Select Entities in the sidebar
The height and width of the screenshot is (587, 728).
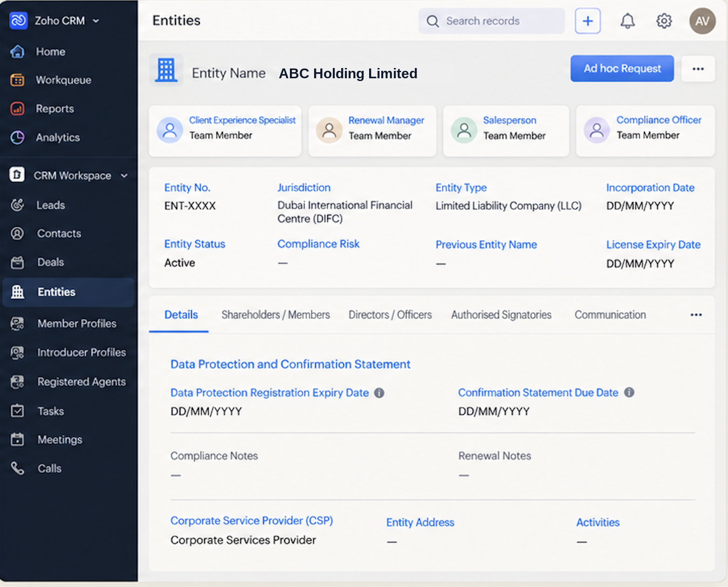(69, 292)
